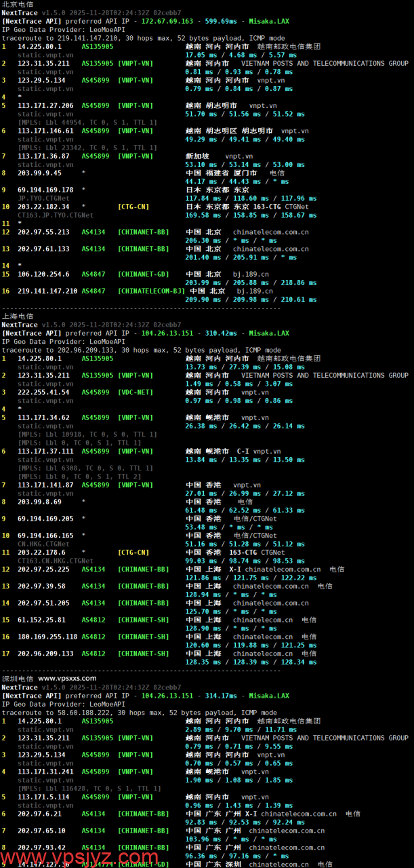Click the 'MPLS: Lbl 10918' line
This screenshot has height=868, width=414.
point(88,434)
